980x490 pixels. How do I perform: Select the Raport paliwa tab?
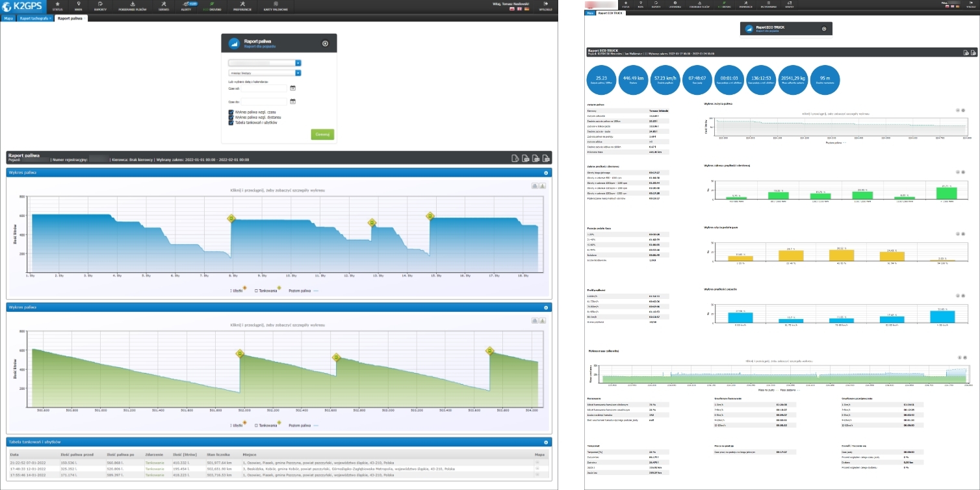[x=70, y=18]
